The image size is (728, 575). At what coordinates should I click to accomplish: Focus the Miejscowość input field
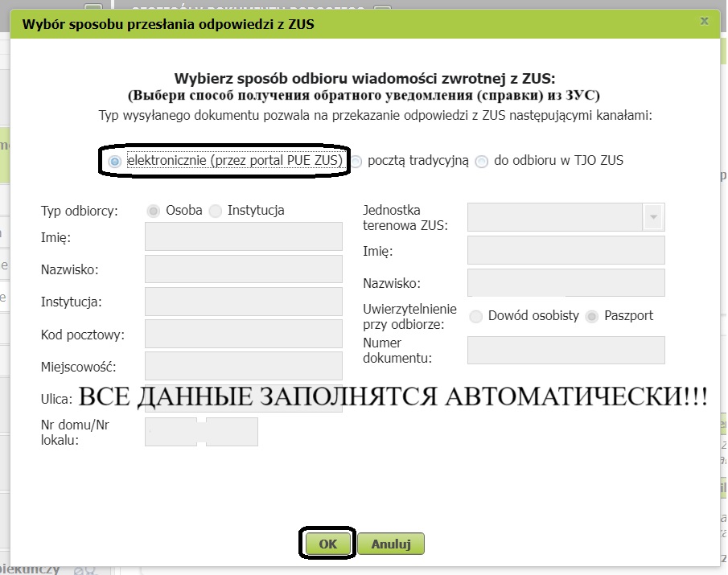point(244,366)
